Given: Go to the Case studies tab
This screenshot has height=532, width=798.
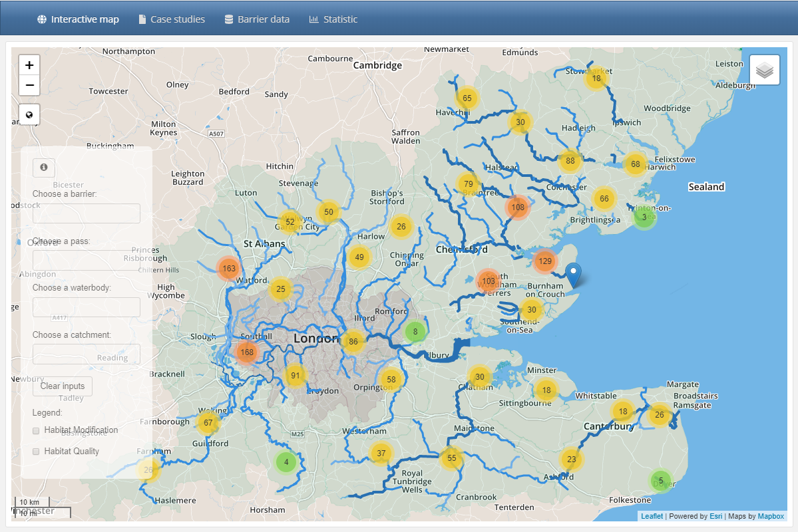Looking at the screenshot, I should 171,19.
